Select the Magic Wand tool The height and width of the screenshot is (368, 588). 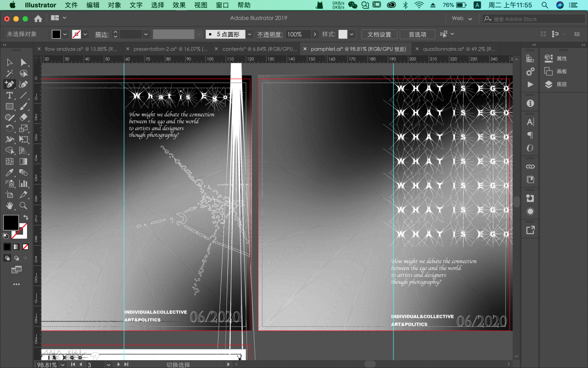click(x=9, y=73)
